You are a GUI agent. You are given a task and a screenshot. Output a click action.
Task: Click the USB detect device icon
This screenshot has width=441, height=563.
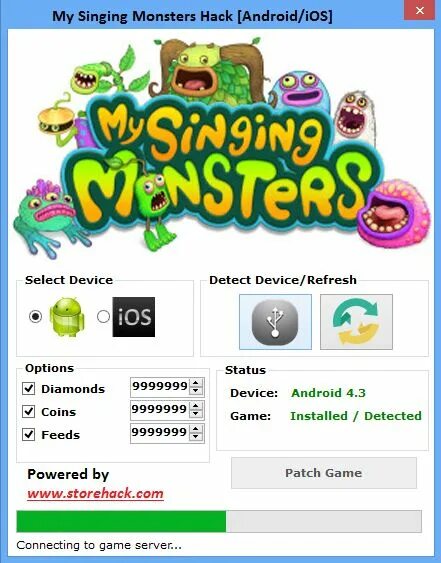coord(275,322)
